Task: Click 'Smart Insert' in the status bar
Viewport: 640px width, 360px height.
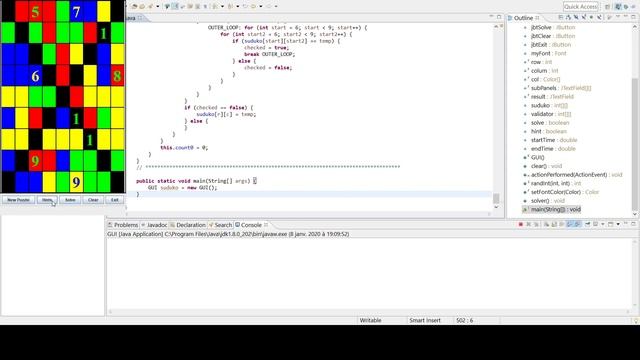Action: click(425, 320)
